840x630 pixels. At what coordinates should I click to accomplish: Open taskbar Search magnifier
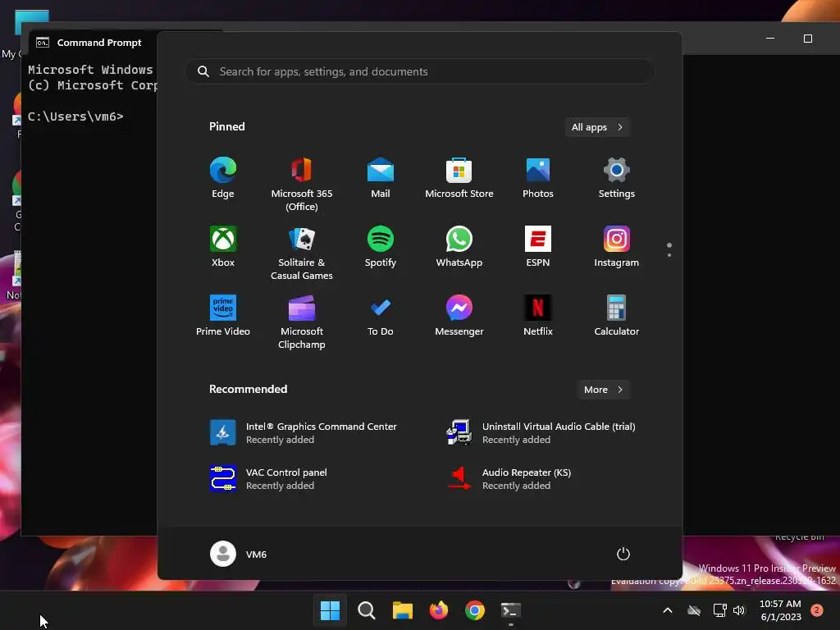pos(367,610)
